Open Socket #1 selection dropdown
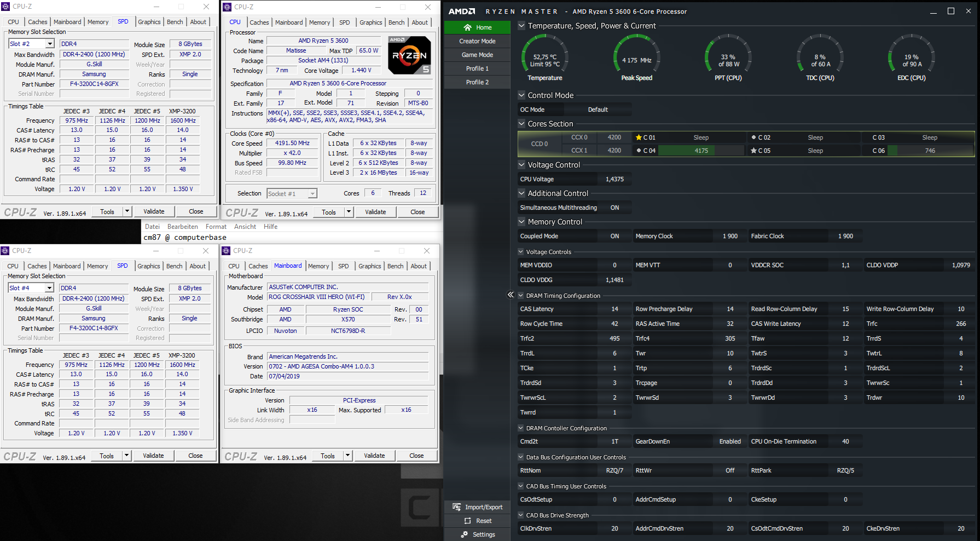Viewport: 980px width, 541px height. [x=312, y=194]
